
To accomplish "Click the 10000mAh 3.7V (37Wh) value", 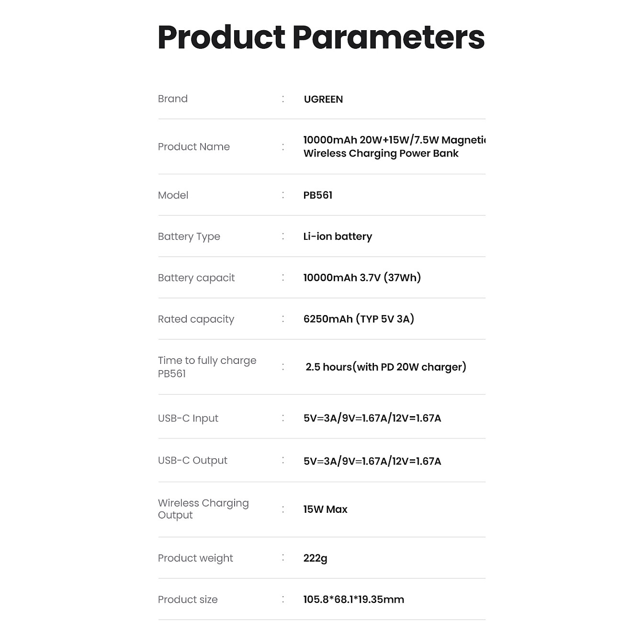I will [362, 278].
